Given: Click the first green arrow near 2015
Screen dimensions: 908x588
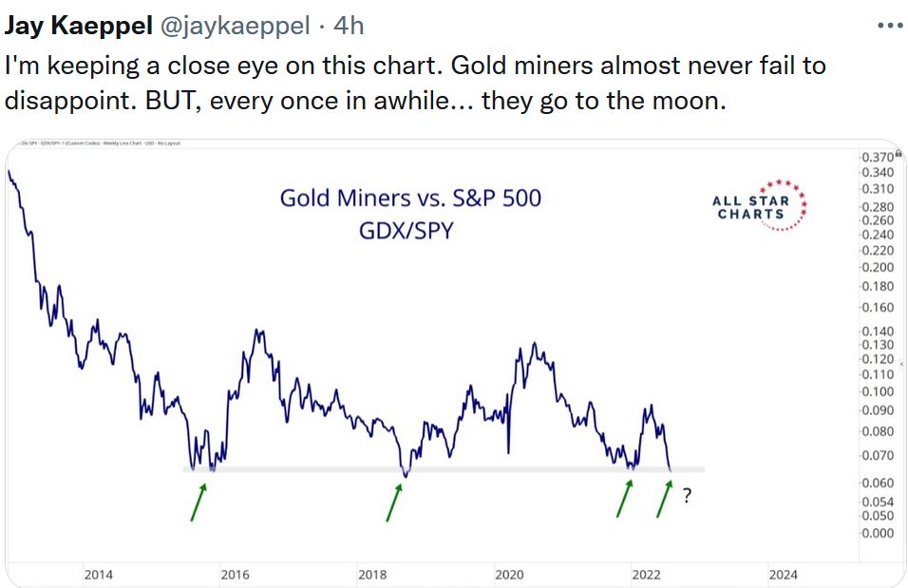Looking at the screenshot, I should (198, 501).
